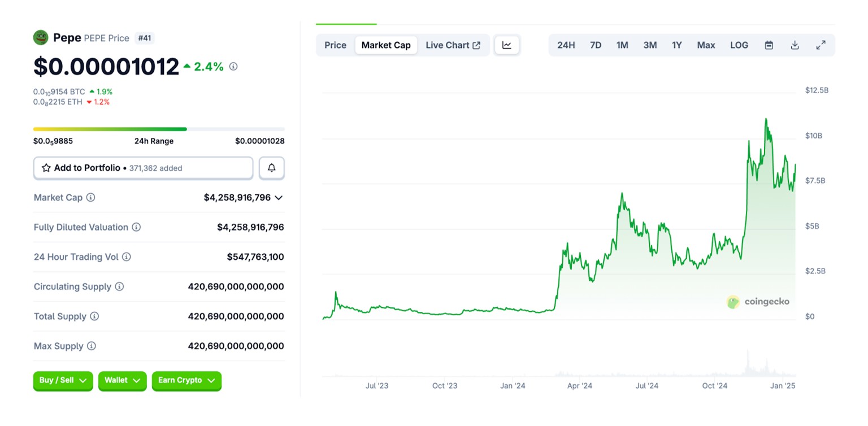Screen dimensions: 868x426
Task: Click the 24h high $0.00001028
Action: [x=260, y=141]
